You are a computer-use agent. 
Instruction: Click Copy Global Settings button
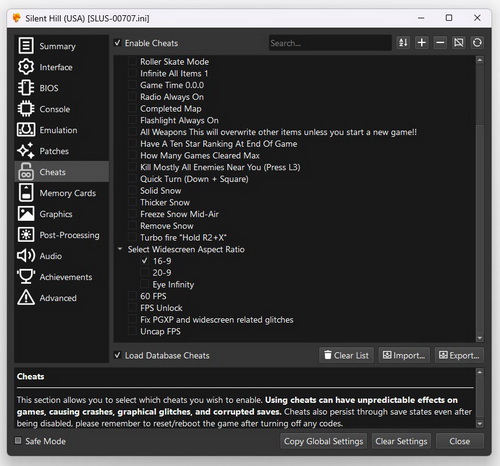click(323, 441)
